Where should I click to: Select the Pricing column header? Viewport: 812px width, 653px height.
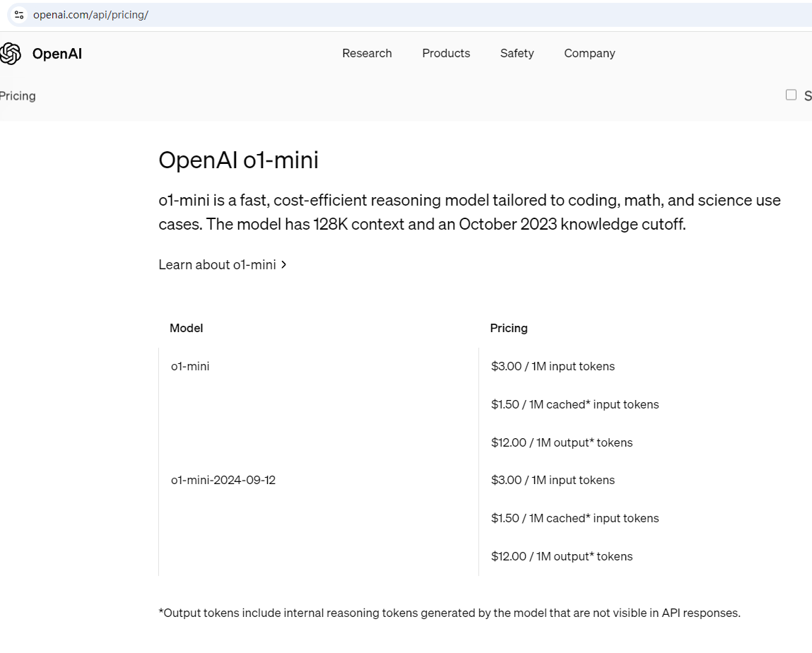509,329
